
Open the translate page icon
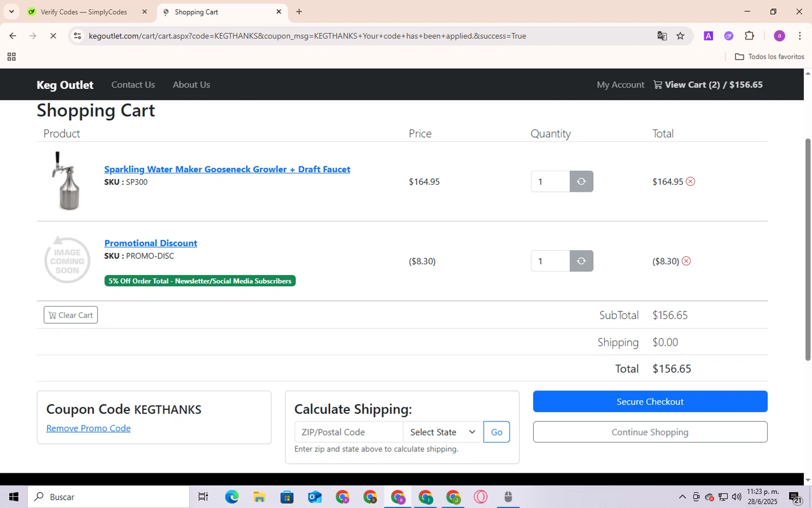coord(662,36)
